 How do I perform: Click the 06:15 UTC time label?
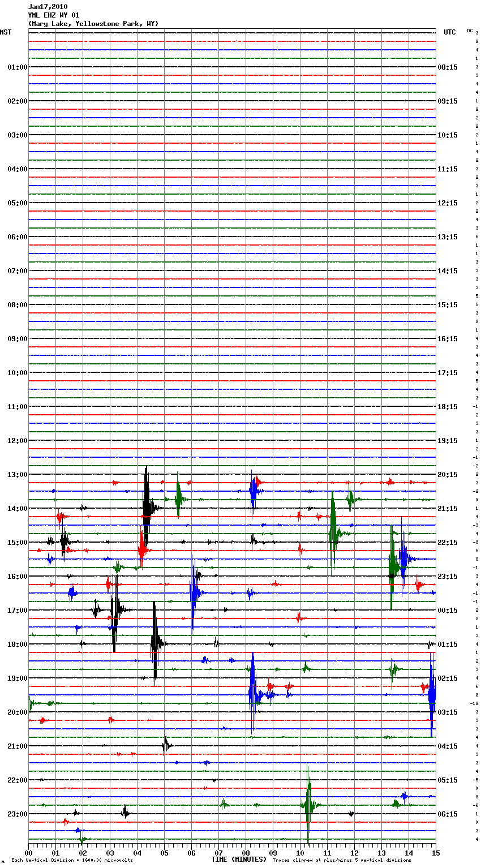448,814
